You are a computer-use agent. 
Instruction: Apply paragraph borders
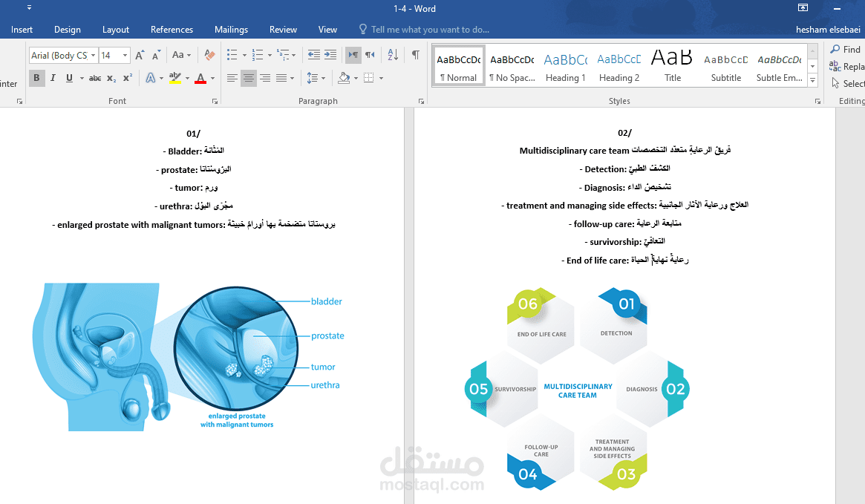pos(369,78)
